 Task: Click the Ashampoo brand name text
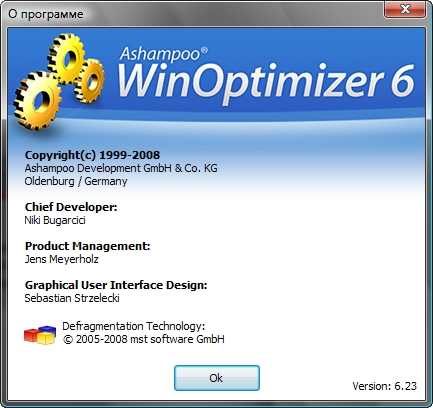pyautogui.click(x=163, y=54)
